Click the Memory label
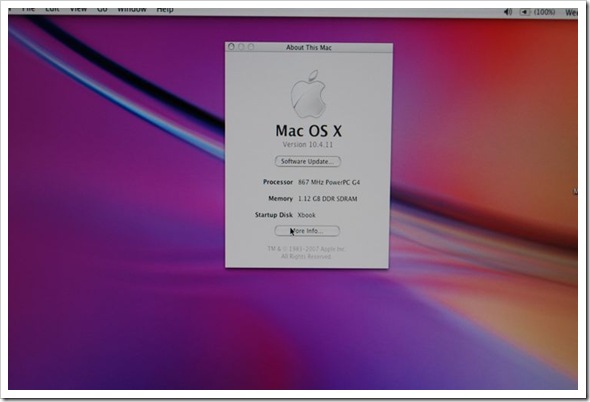Screen dimensions: 590x402 (x=280, y=198)
